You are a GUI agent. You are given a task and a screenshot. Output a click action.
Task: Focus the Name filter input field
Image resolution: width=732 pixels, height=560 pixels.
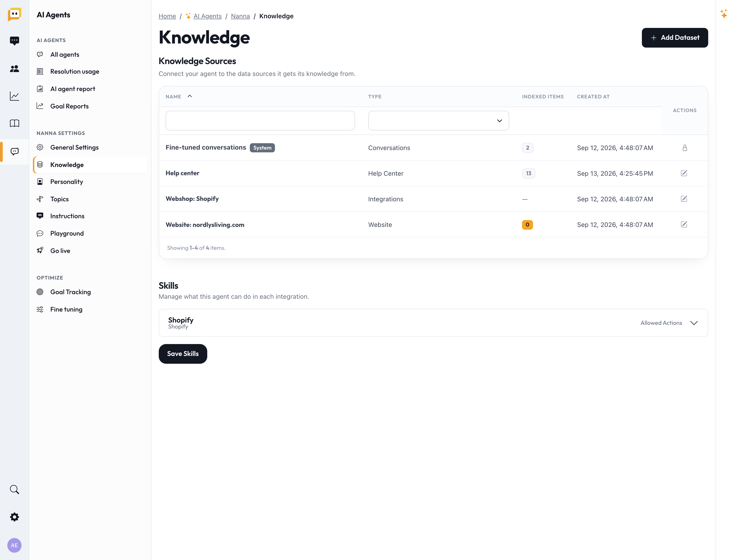point(260,120)
